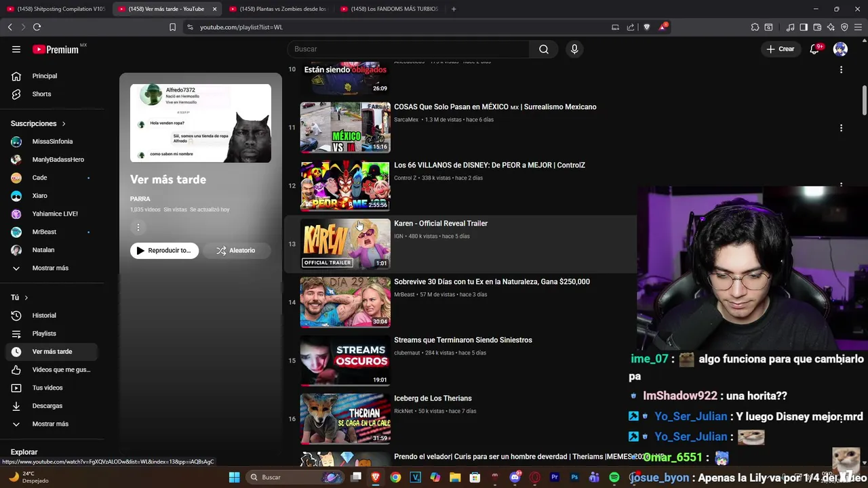Open Google Chrome from the taskbar

tap(395, 477)
